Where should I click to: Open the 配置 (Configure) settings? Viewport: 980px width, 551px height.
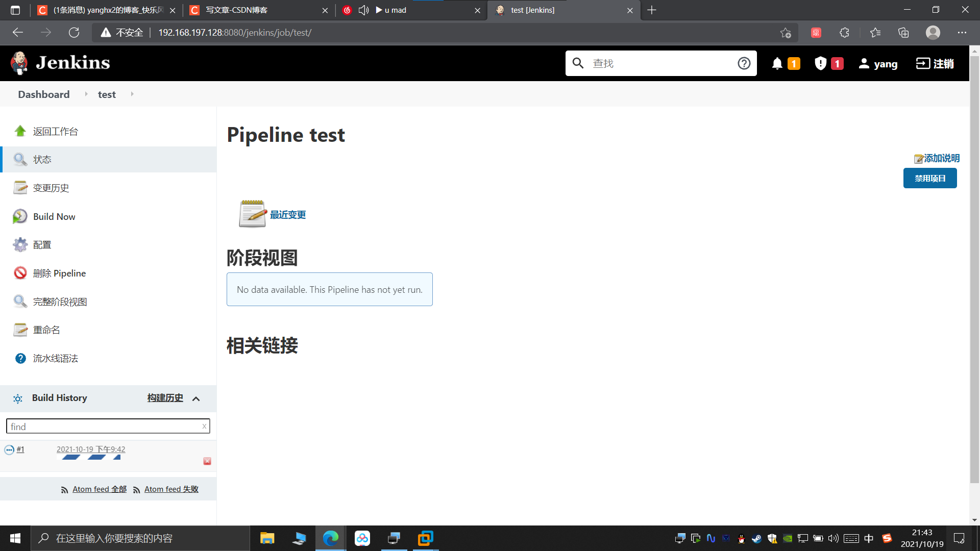pos(42,244)
